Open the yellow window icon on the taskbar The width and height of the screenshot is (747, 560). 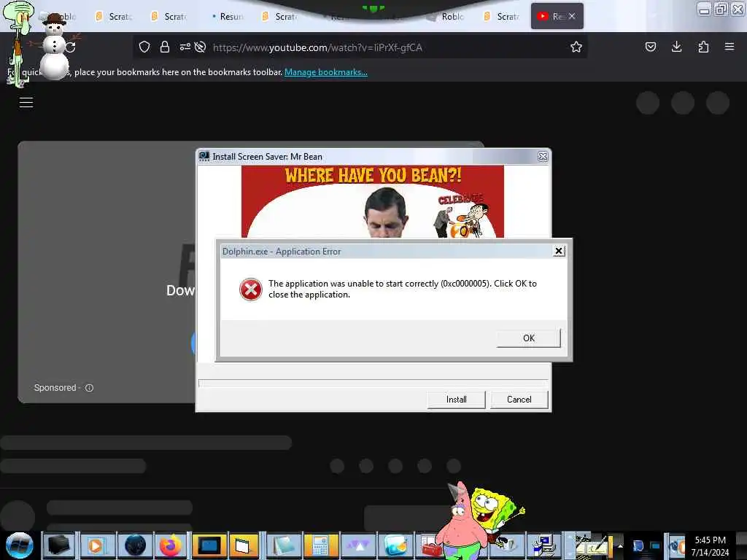click(243, 545)
